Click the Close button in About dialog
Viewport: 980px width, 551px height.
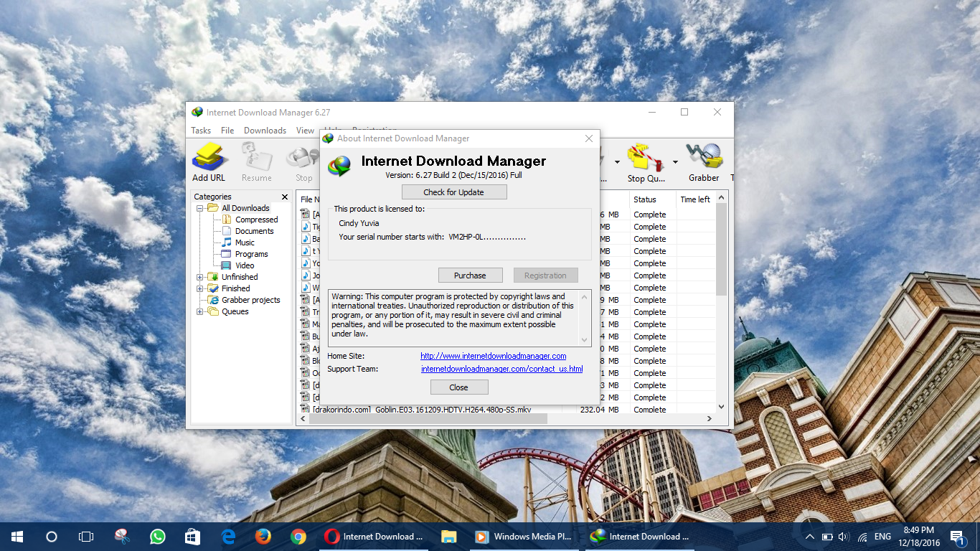pyautogui.click(x=459, y=387)
